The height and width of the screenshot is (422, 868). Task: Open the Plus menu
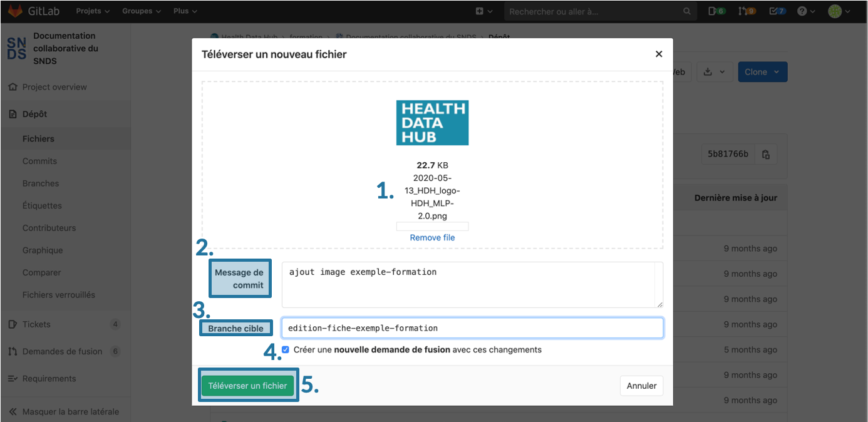point(185,11)
